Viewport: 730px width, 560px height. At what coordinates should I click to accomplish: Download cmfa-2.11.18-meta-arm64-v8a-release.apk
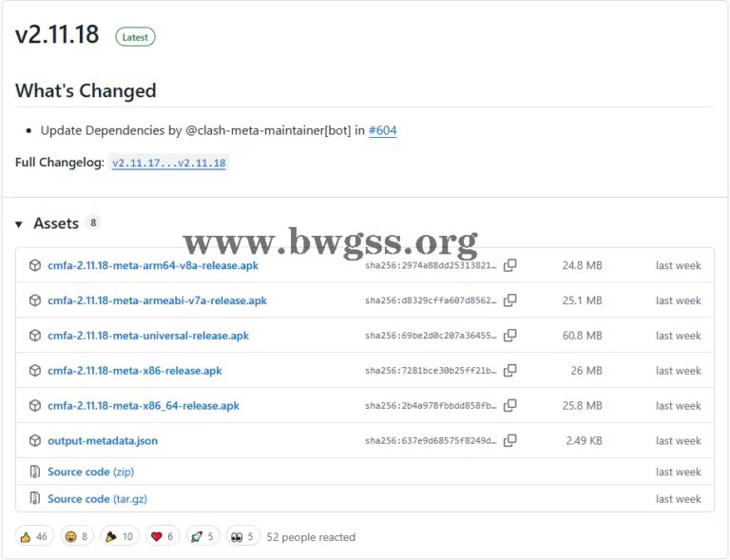(x=153, y=265)
